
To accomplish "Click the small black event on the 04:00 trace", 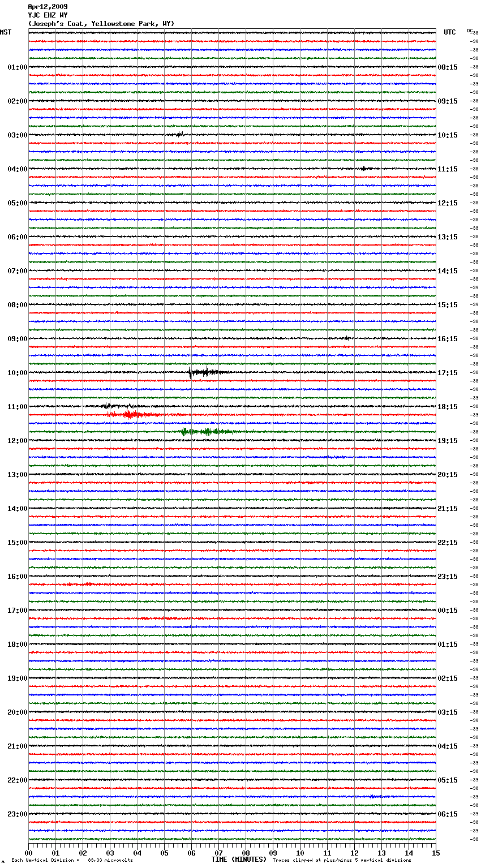I will coord(364,168).
